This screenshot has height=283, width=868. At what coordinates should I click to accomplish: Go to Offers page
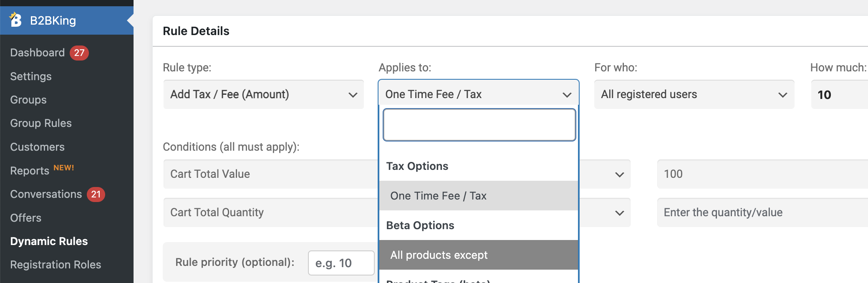point(25,218)
